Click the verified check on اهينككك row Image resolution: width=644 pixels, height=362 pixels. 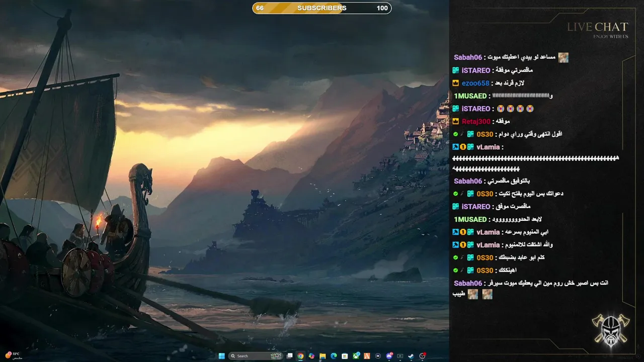tap(455, 270)
